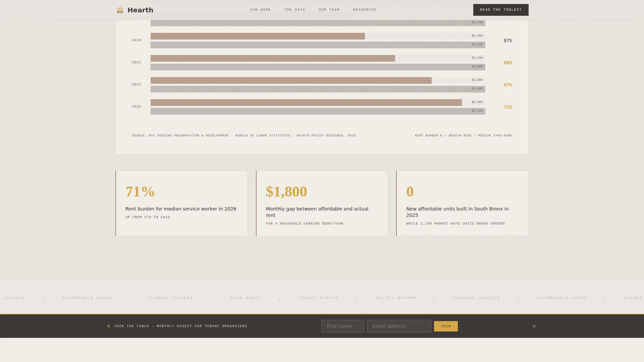Click the chart source citation line
The image size is (644, 362).
[244, 136]
